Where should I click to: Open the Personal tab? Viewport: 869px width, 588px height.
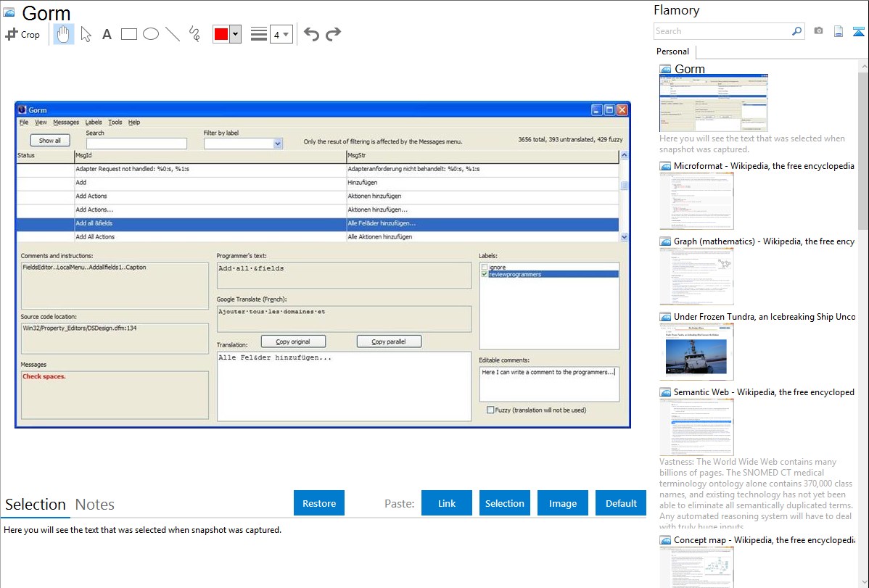pos(672,51)
